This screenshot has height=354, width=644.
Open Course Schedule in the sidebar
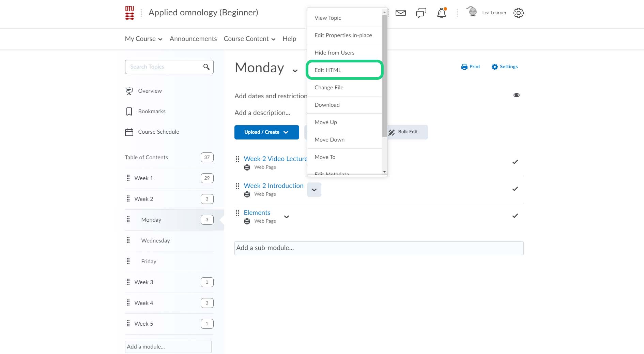(158, 132)
